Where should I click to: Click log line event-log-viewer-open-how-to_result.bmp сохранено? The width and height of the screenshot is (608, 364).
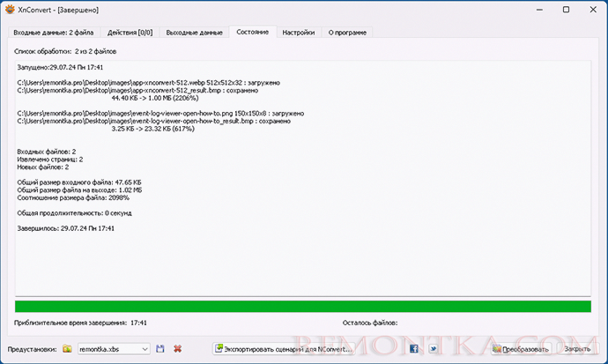pyautogui.click(x=154, y=121)
